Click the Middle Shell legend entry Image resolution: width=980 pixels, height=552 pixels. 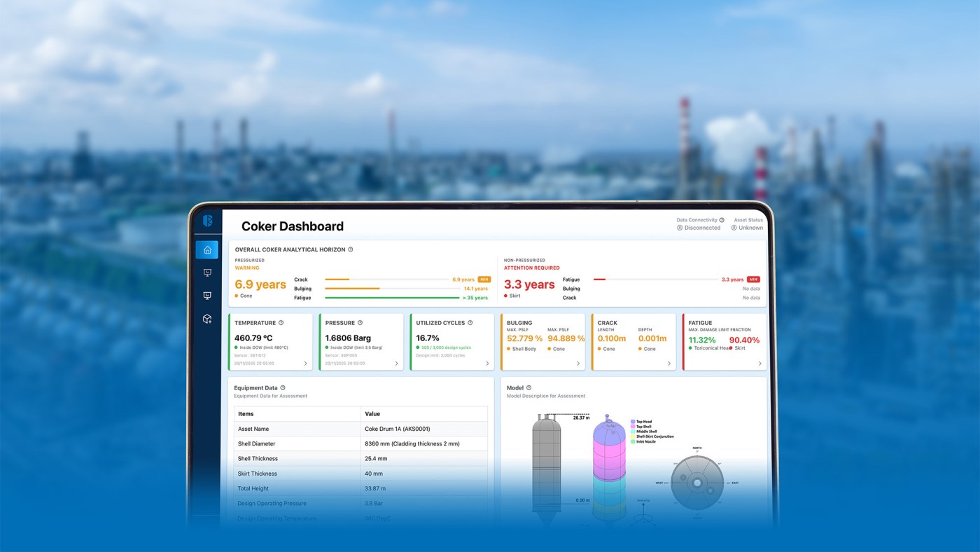tap(644, 432)
